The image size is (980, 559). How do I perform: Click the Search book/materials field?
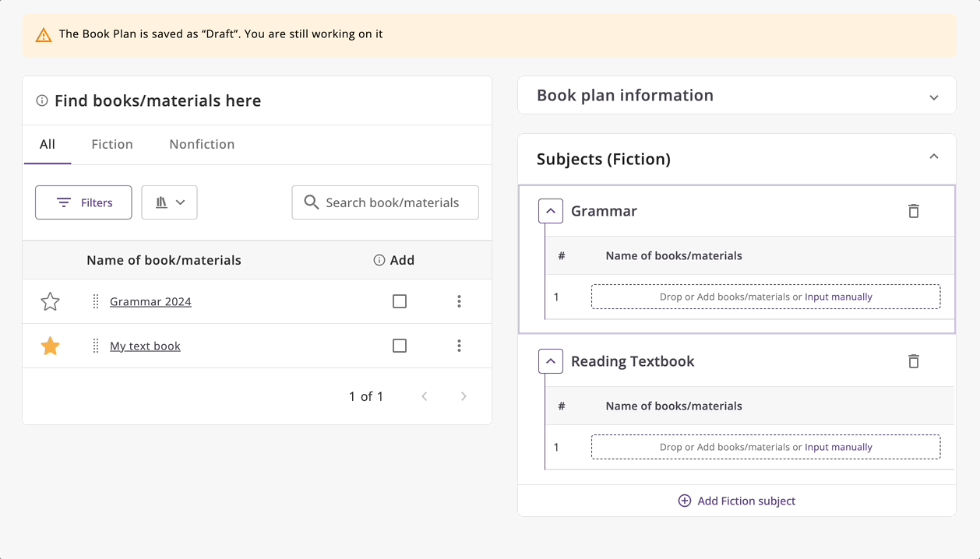tap(392, 202)
